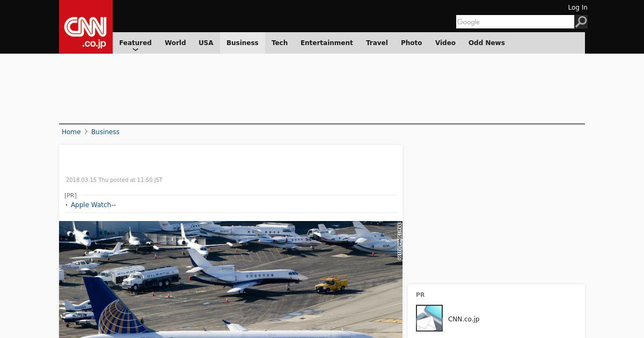Open the USA section
This screenshot has width=644, height=338.
coord(206,43)
